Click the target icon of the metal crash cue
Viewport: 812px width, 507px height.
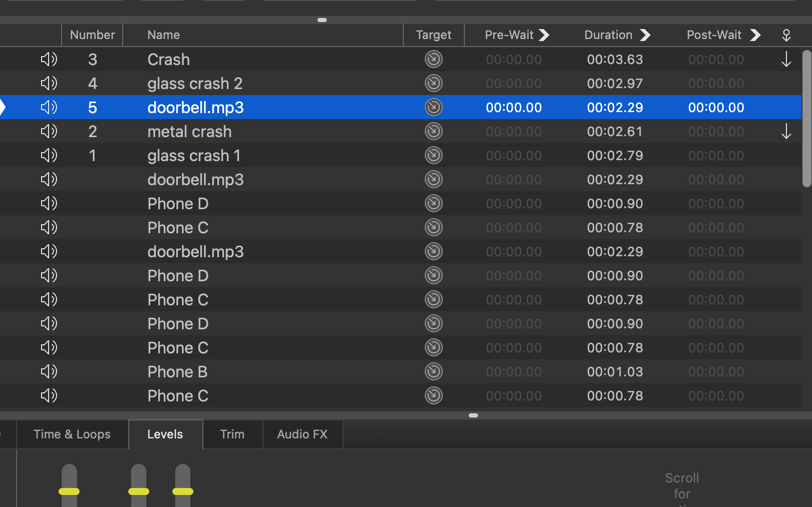[x=433, y=131]
